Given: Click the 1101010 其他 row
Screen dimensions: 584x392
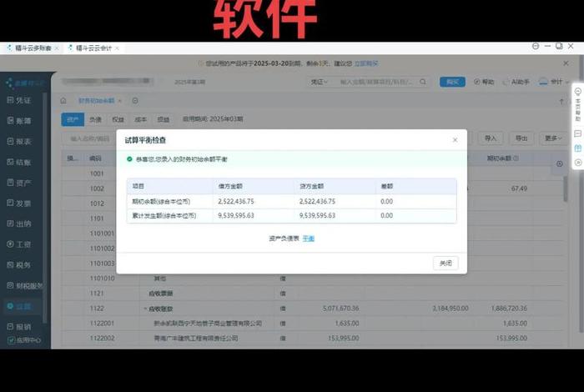Looking at the screenshot, I should click(313, 279).
